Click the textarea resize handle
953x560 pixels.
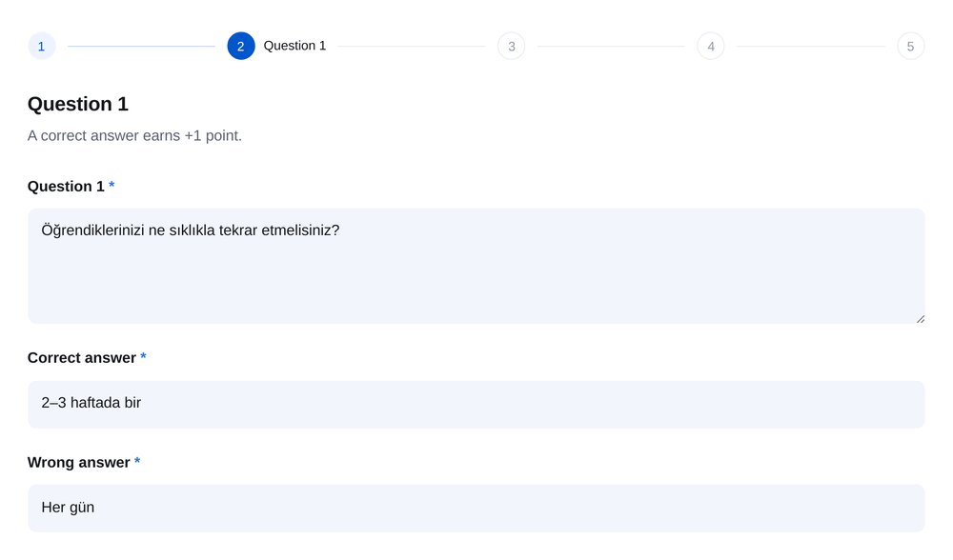921,319
